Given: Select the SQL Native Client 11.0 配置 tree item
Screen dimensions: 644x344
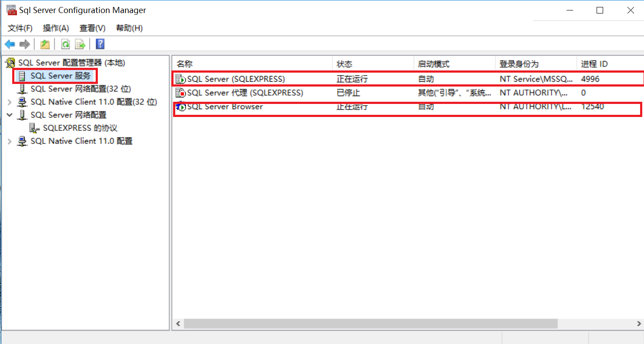Looking at the screenshot, I should [x=81, y=141].
